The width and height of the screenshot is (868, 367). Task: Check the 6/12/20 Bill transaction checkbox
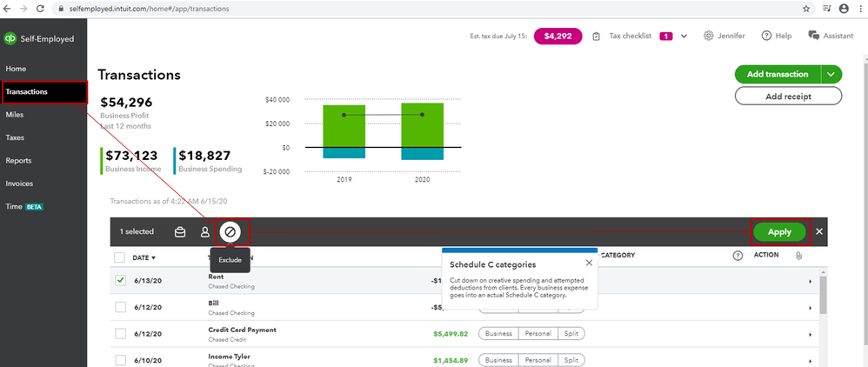coord(120,307)
